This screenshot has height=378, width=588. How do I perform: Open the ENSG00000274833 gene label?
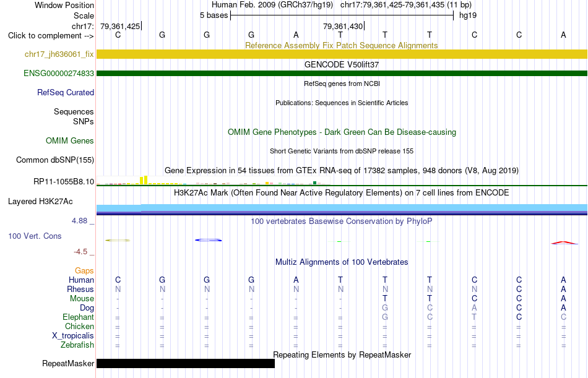tap(59, 73)
